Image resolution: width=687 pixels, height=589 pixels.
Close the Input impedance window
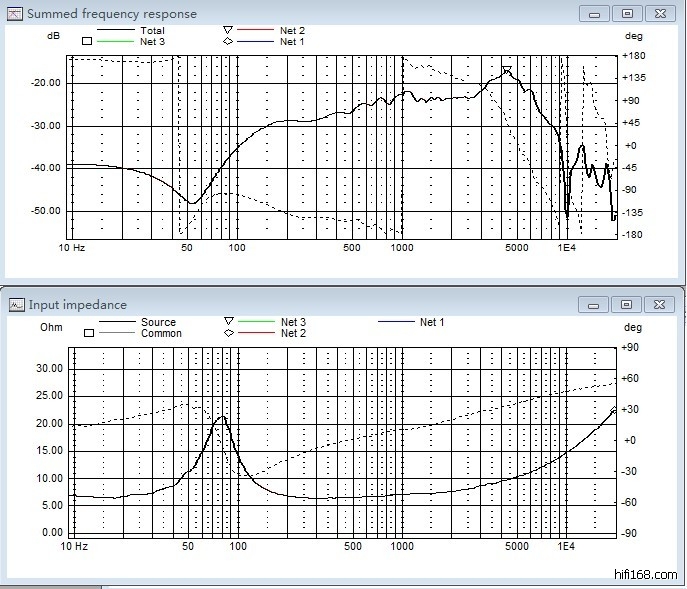[659, 304]
